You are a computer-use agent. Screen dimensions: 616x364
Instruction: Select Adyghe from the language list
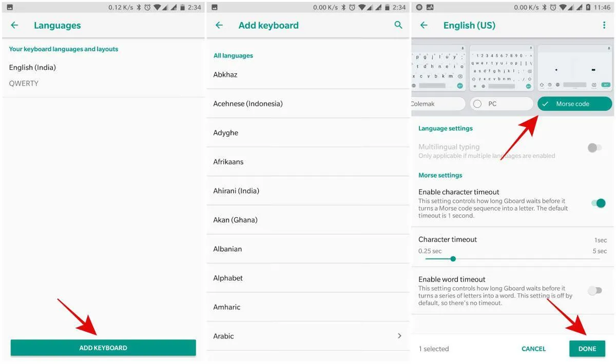(308, 133)
